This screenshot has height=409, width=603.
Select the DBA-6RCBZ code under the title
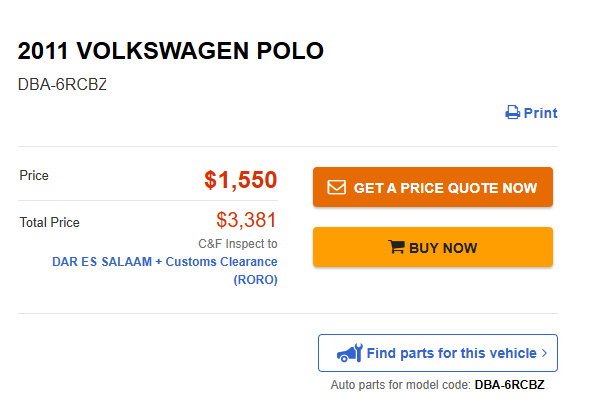62,84
